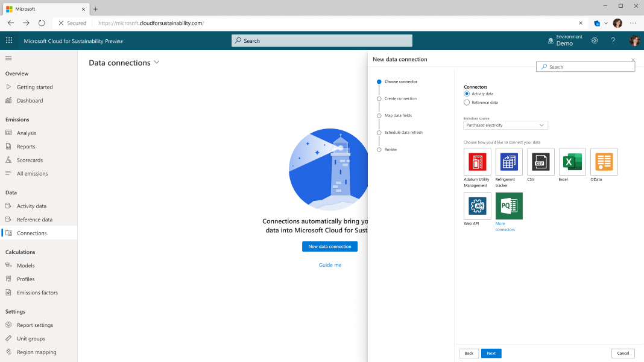
Task: Click the browser profile avatar
Action: [x=617, y=24]
